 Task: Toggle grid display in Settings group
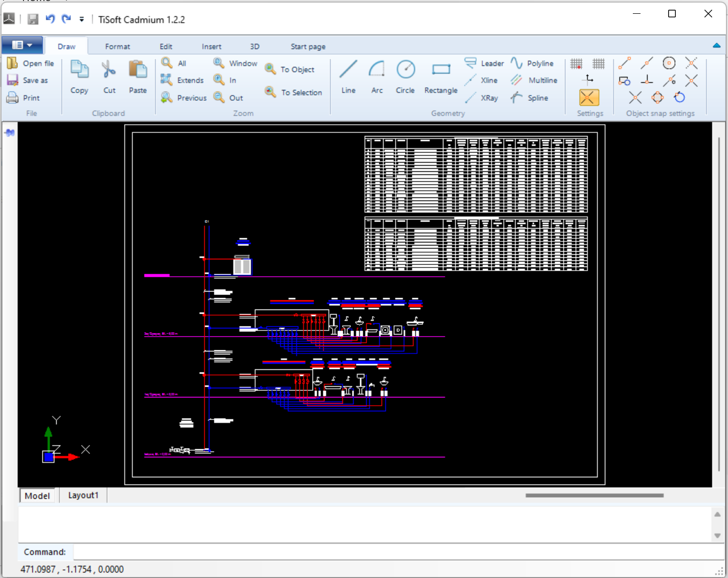pos(599,63)
